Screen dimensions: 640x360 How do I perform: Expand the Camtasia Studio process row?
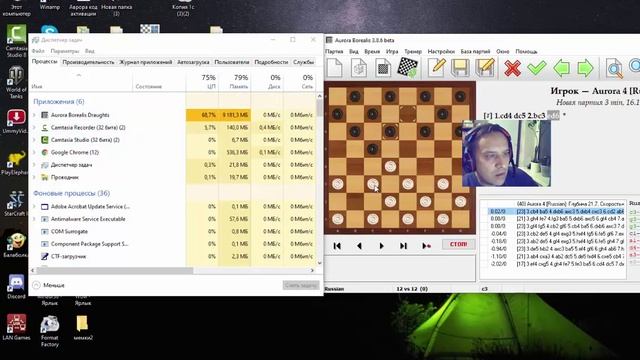pos(35,140)
